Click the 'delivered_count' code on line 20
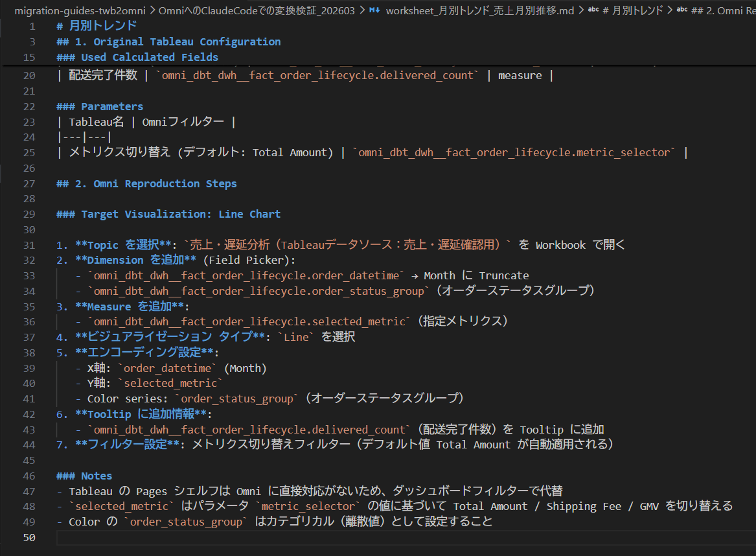Screen dimensions: 756x556 [x=316, y=75]
